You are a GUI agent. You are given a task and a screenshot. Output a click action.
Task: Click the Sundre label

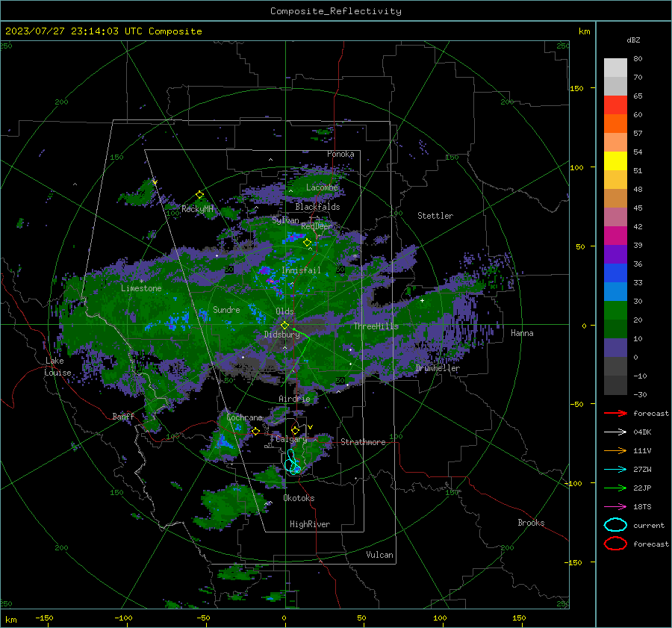pyautogui.click(x=226, y=309)
